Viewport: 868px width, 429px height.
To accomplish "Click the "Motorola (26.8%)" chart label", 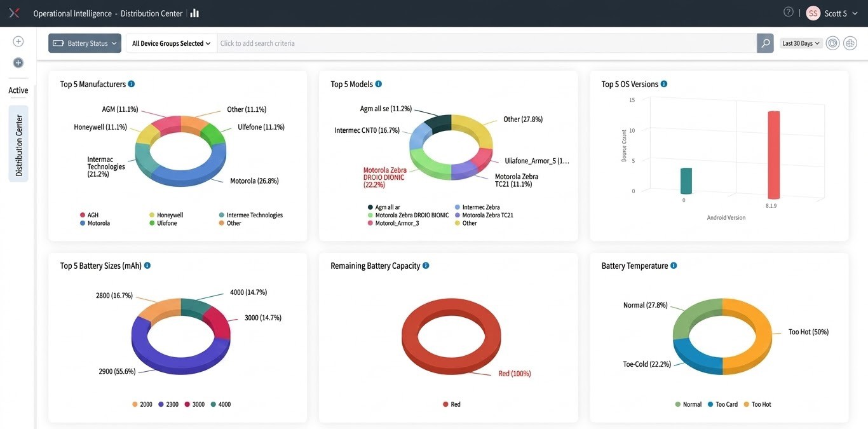I will coord(254,181).
